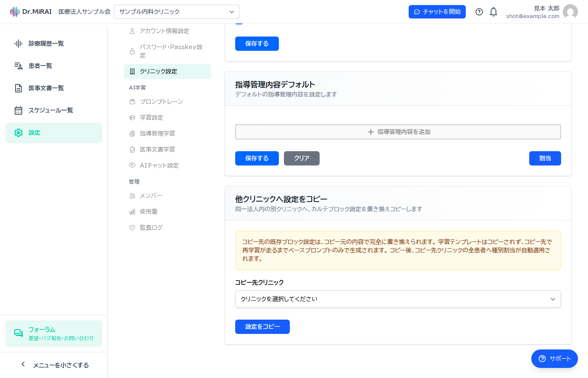Open the notifications bell
Viewport: 588px width, 378px height.
[493, 12]
